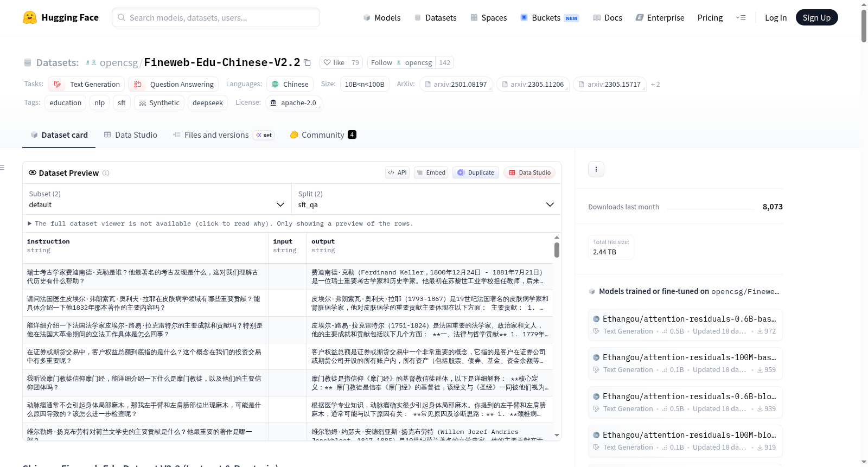868x467 pixels.
Task: Copy dataset name with the copy icon
Action: [307, 62]
